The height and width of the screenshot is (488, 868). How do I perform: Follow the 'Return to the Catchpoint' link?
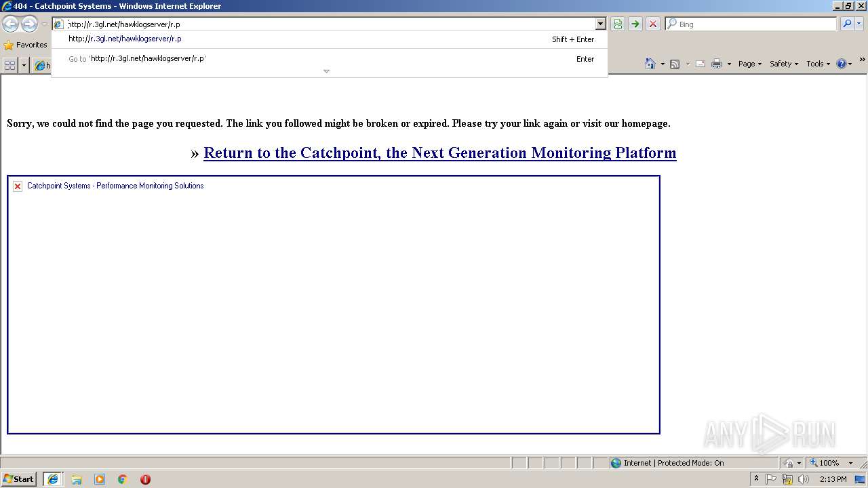pyautogui.click(x=439, y=152)
